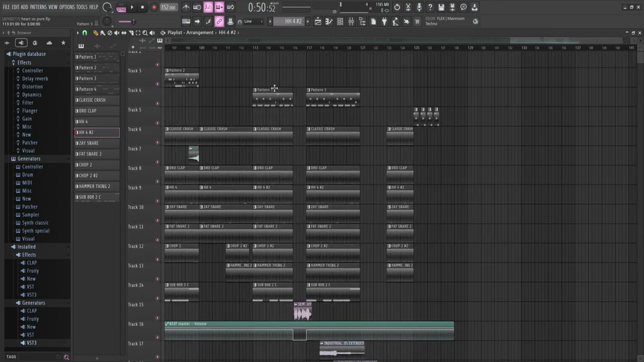The width and height of the screenshot is (644, 362).
Task: Mute Track 8 with its dot
Action: click(x=157, y=182)
